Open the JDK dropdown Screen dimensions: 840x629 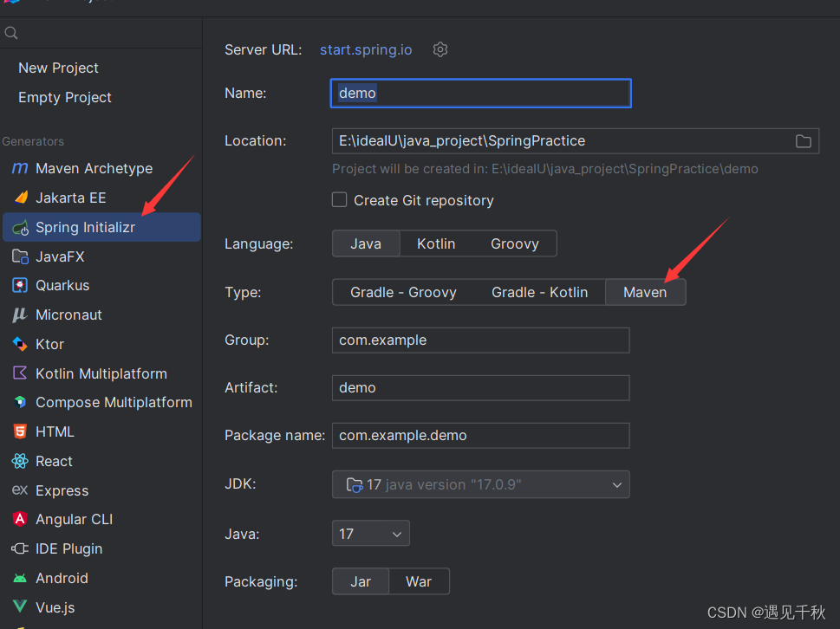[x=480, y=484]
